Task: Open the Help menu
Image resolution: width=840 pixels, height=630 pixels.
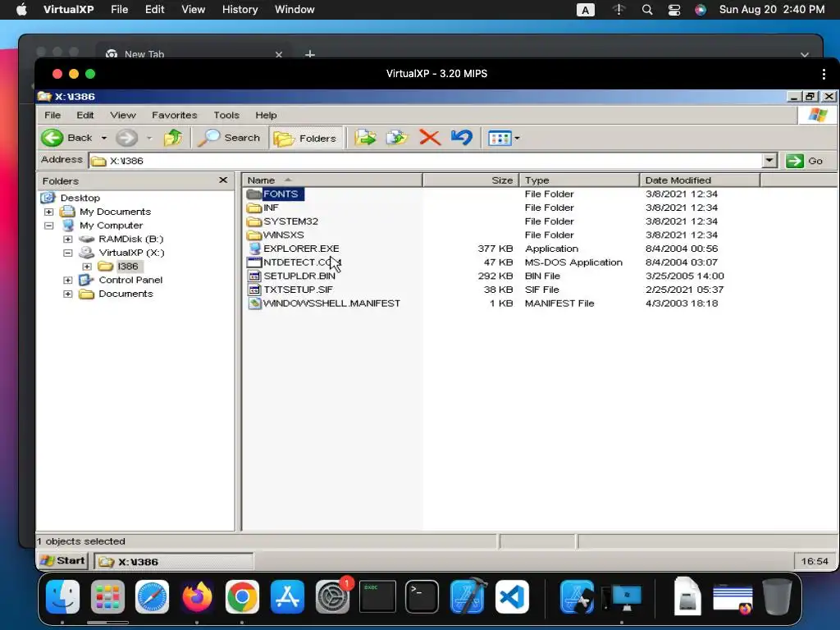Action: click(266, 115)
